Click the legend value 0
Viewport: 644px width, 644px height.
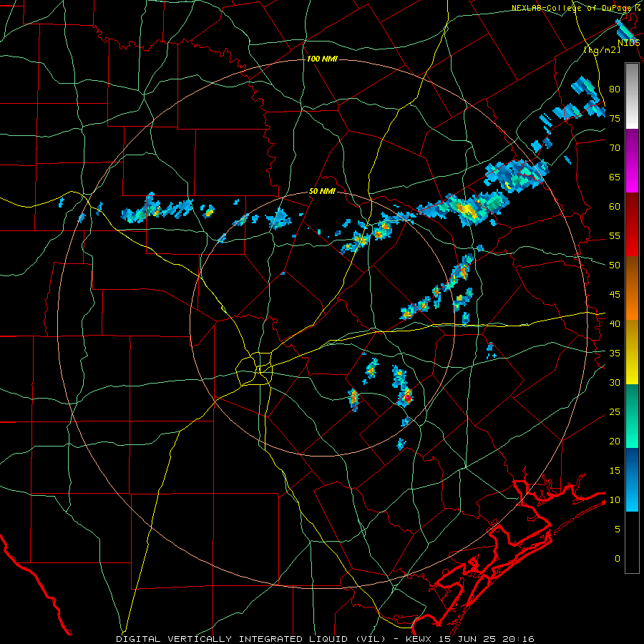tap(618, 559)
